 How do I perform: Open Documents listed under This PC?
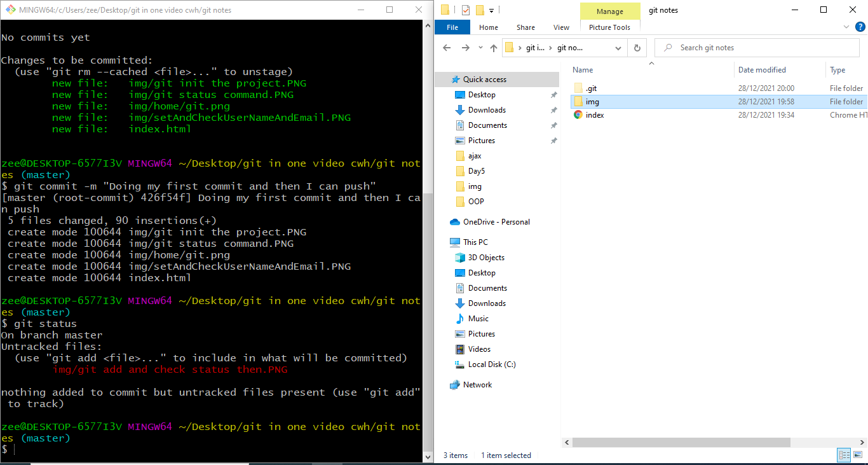pos(487,288)
